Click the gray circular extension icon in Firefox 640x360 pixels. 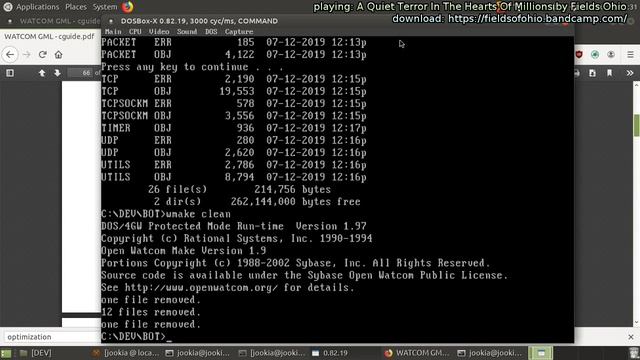(611, 54)
